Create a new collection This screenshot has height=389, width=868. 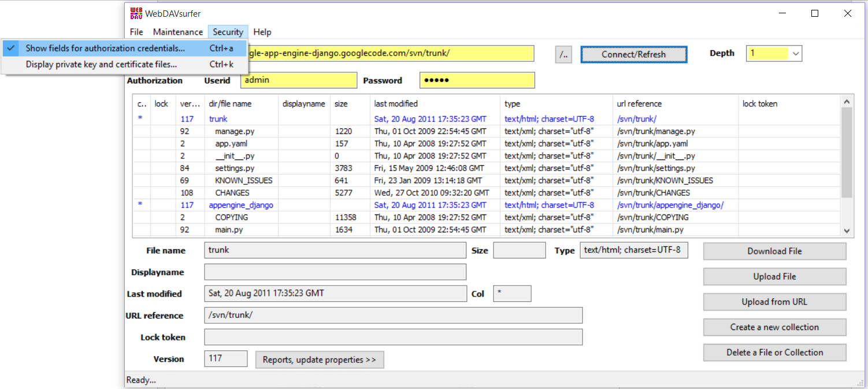coord(774,327)
